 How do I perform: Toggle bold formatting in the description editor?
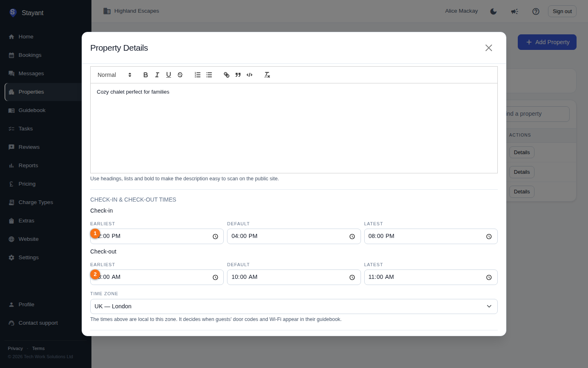pyautogui.click(x=145, y=75)
